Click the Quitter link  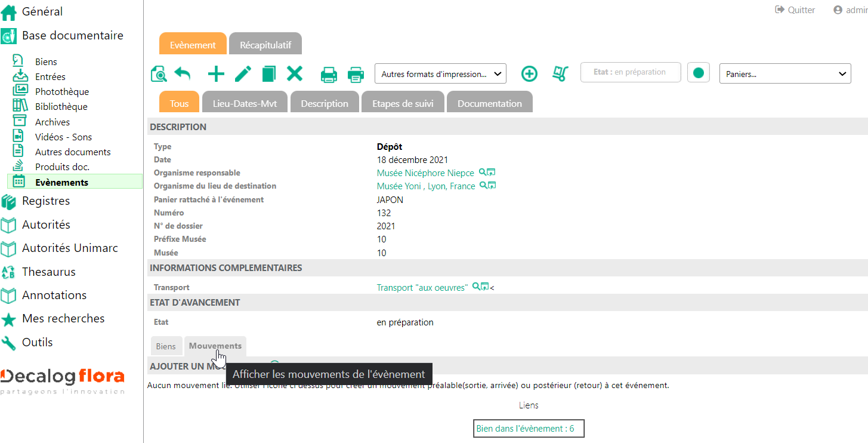click(x=795, y=10)
